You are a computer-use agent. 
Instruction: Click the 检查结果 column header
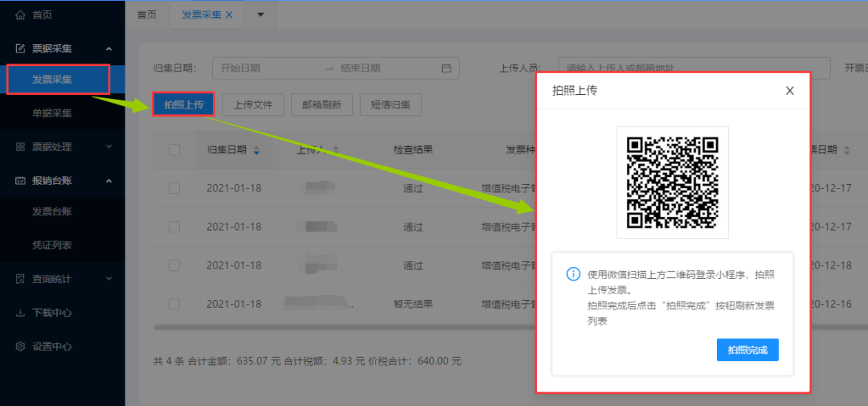pos(412,150)
